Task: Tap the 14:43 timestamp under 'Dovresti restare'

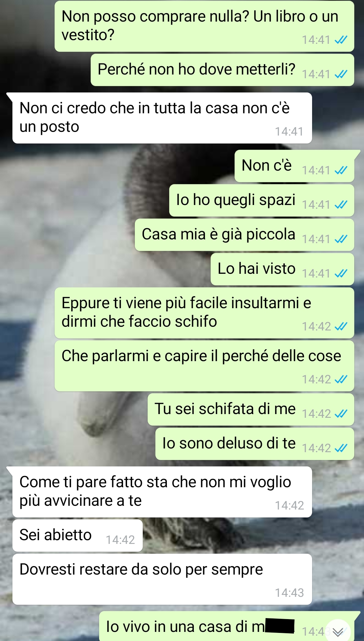Action: (x=289, y=593)
